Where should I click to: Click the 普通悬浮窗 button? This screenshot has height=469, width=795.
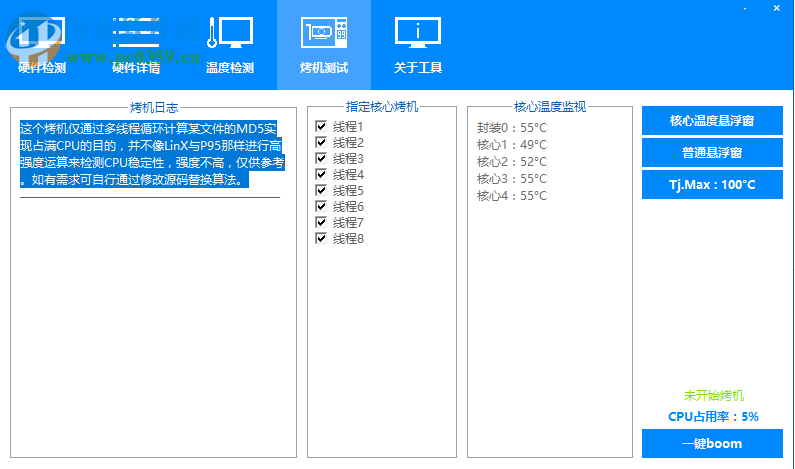(x=712, y=153)
